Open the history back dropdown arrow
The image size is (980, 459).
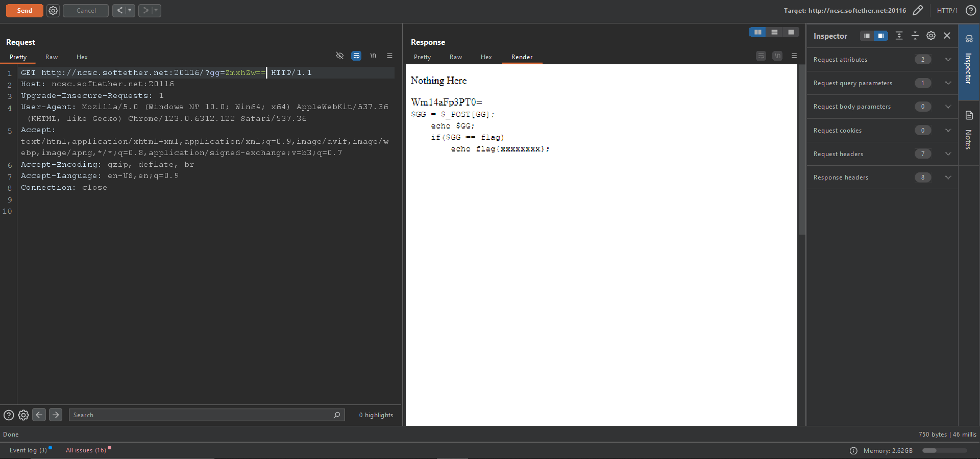point(130,11)
